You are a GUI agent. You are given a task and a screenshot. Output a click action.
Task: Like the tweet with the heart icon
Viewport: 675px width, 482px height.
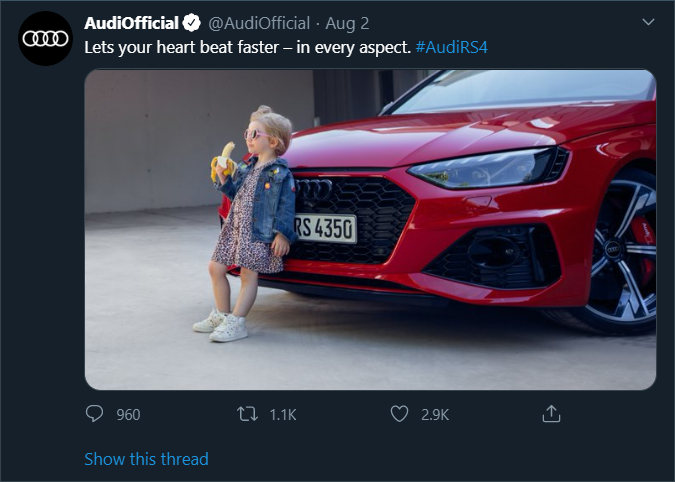pyautogui.click(x=399, y=413)
